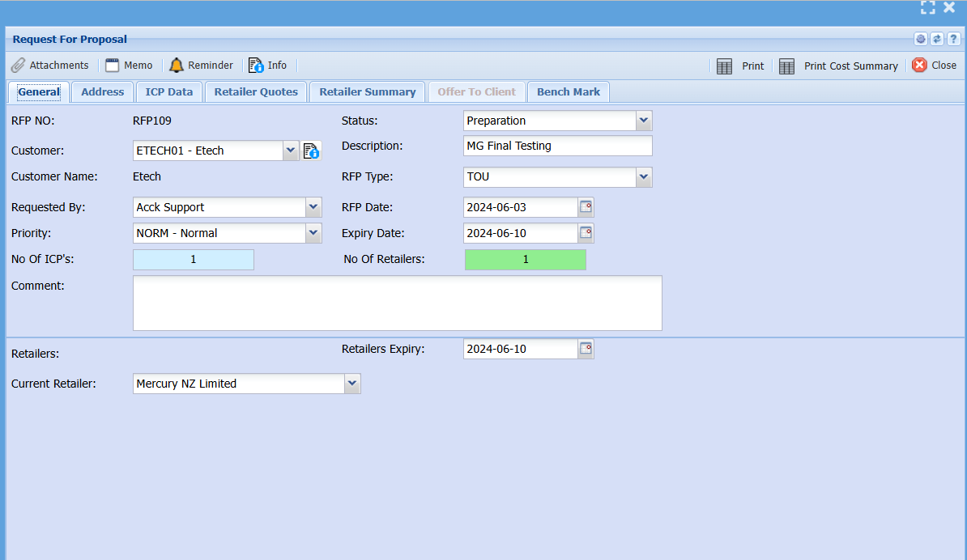Screen dimensions: 967x560
Task: Click the Reminder bell icon
Action: point(177,66)
